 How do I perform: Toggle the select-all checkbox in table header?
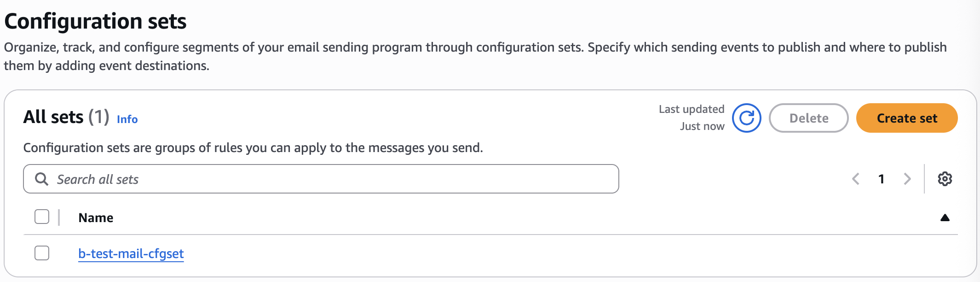click(x=42, y=217)
